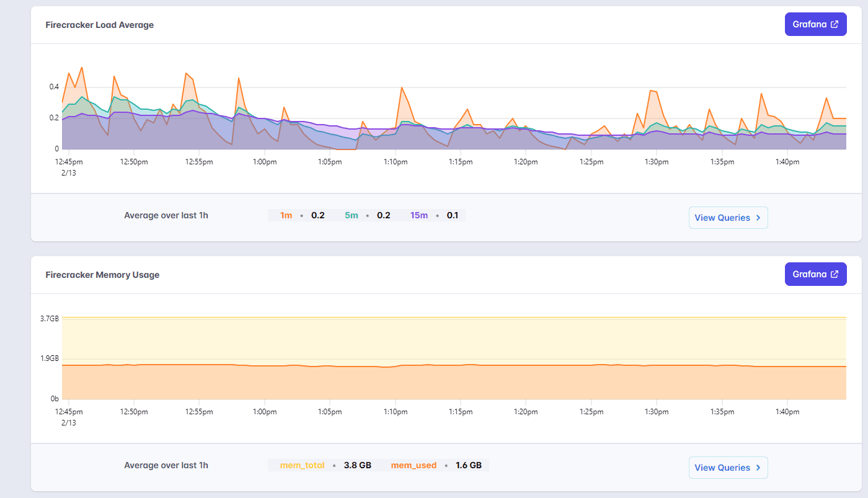The image size is (868, 498).
Task: Toggle the 1m series in the legend
Action: (x=286, y=215)
